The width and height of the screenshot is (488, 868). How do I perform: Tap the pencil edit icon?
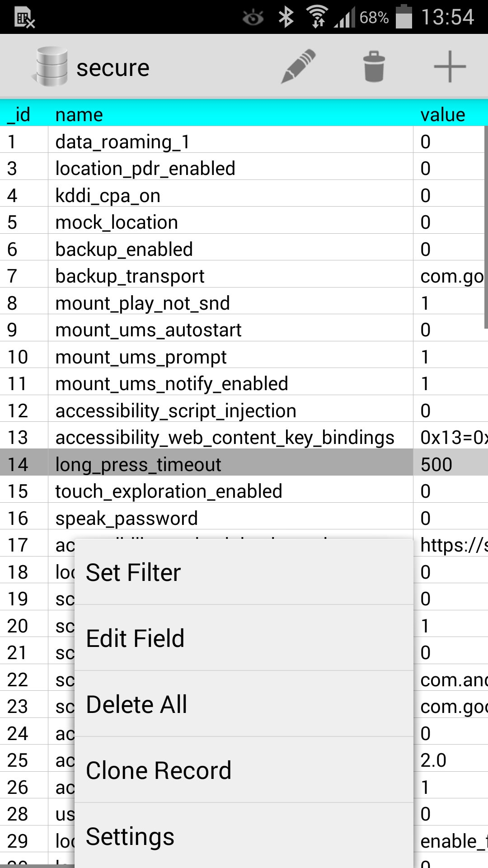click(x=298, y=66)
